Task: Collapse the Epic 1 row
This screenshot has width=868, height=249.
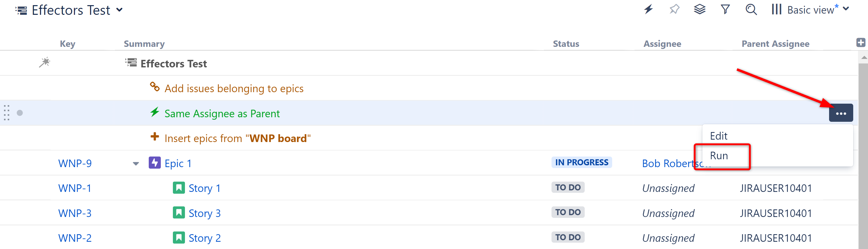Action: [136, 164]
